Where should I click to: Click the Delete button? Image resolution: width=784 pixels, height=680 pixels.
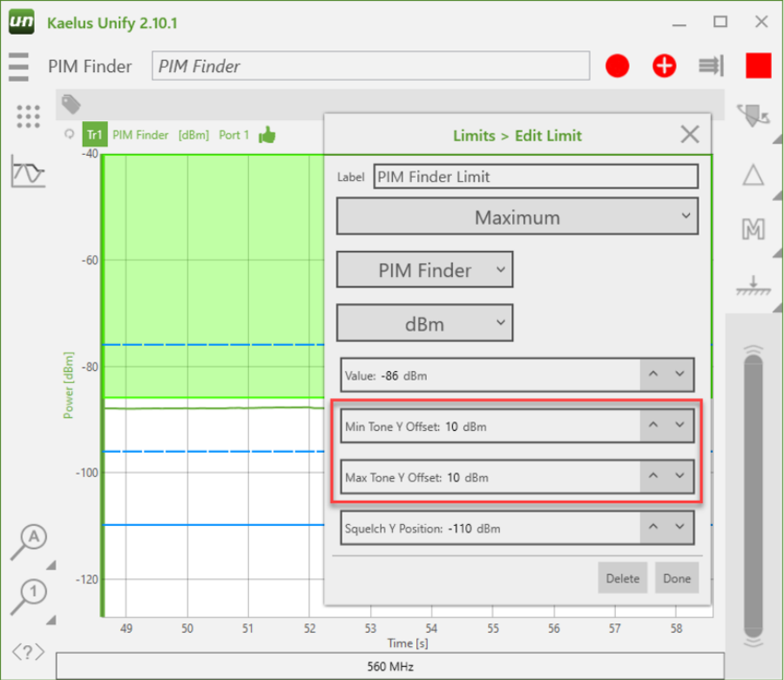click(623, 578)
